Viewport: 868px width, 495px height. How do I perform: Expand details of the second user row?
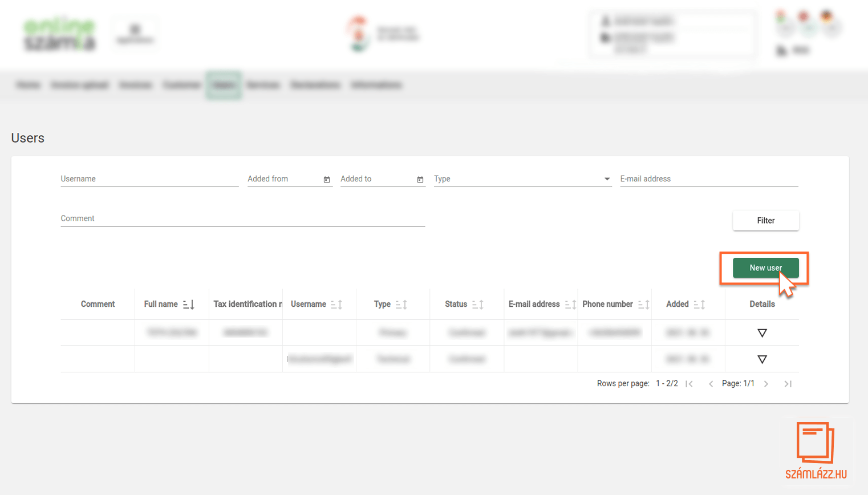(762, 359)
